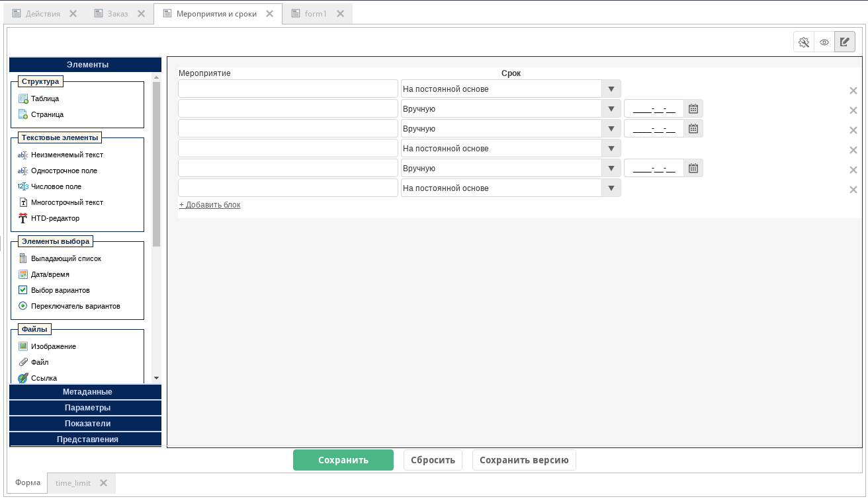Screen dimensions: 868x499
Task: Expand the Параметры accordion section
Action: tap(85, 408)
